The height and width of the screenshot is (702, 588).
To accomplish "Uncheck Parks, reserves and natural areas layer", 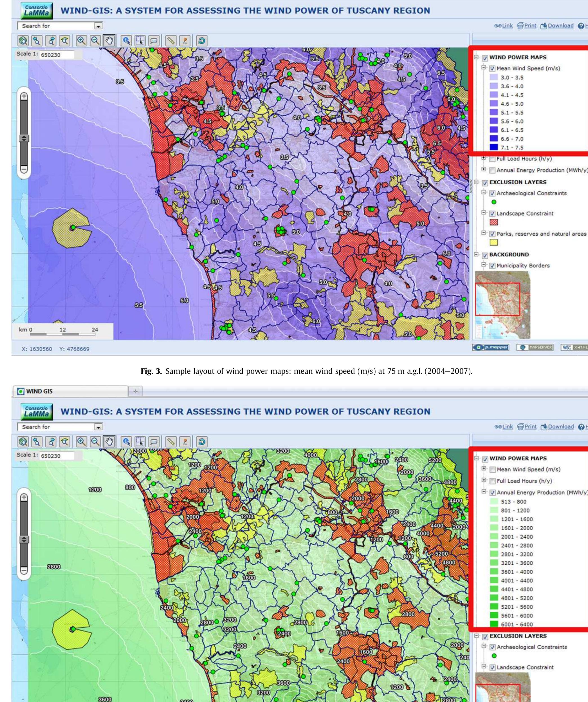I will click(x=492, y=234).
